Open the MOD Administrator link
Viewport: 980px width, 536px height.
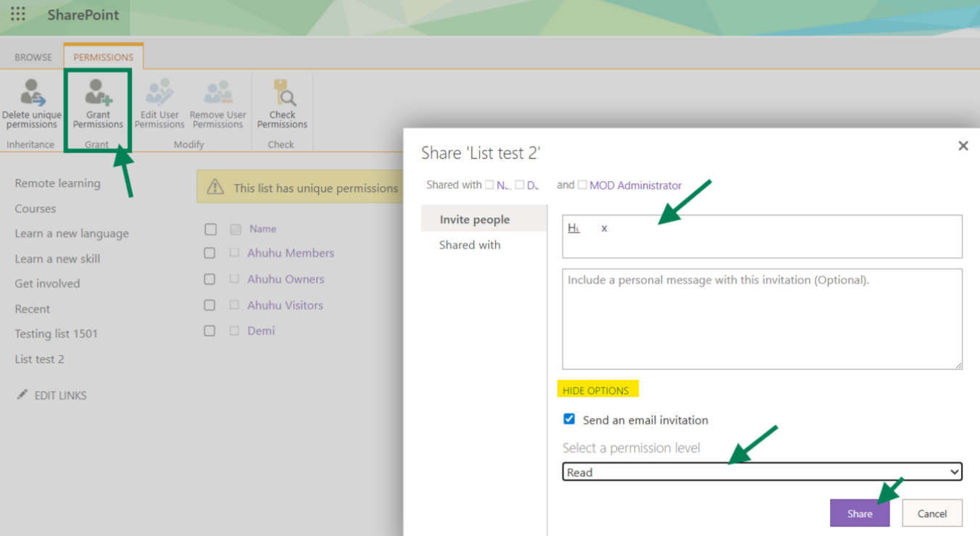pyautogui.click(x=636, y=185)
